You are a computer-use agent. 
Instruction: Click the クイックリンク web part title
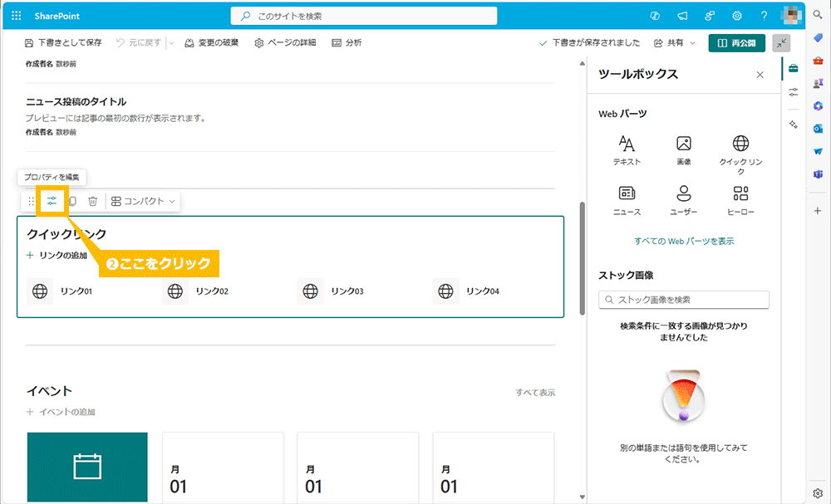click(x=66, y=234)
